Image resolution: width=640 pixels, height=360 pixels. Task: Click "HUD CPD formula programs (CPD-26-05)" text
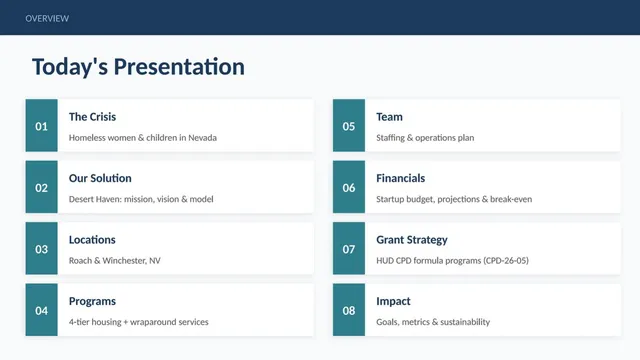pos(452,260)
